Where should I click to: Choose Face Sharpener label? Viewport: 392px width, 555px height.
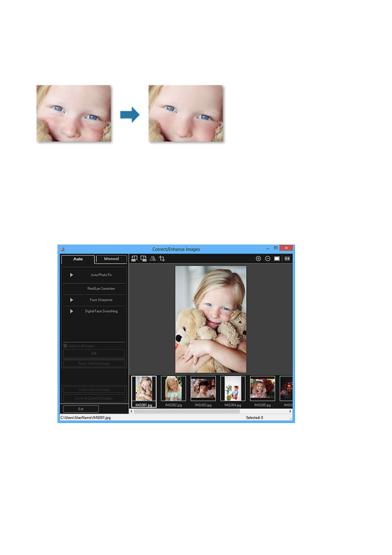101,300
